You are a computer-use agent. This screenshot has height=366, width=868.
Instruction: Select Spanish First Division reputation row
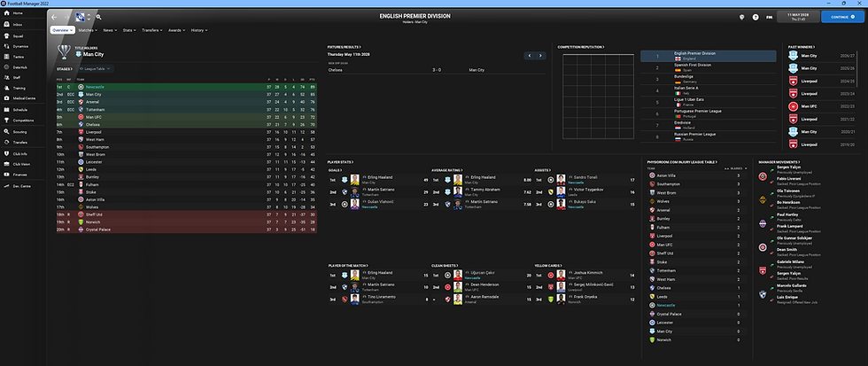pos(708,67)
